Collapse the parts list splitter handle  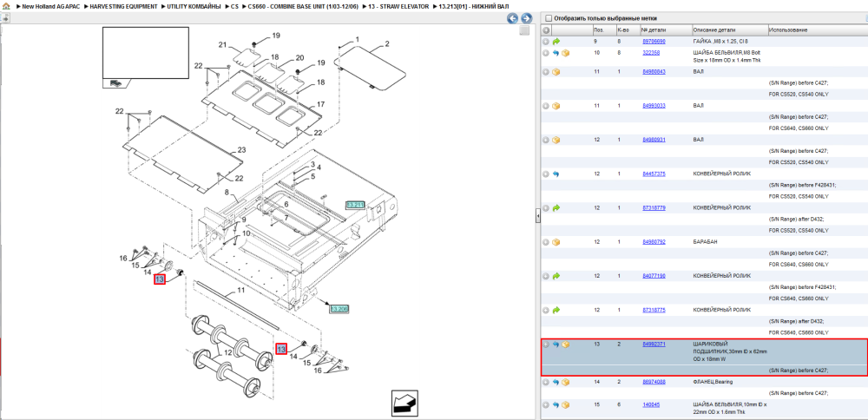pyautogui.click(x=537, y=216)
